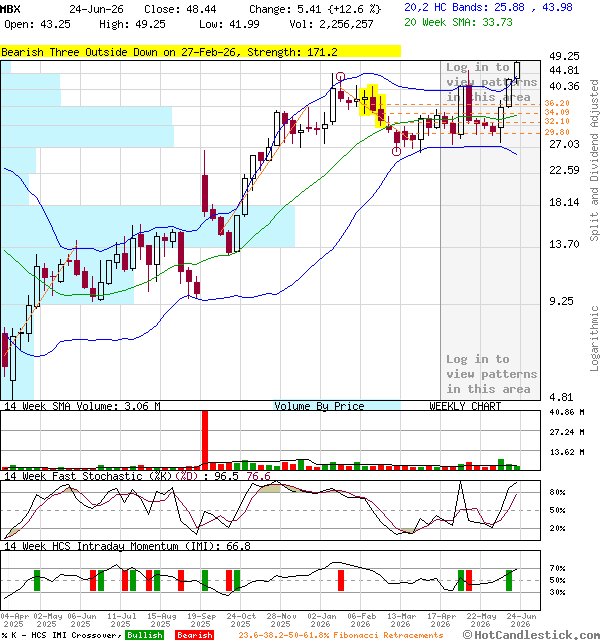Click the Low: 41.99 value

click(x=229, y=24)
